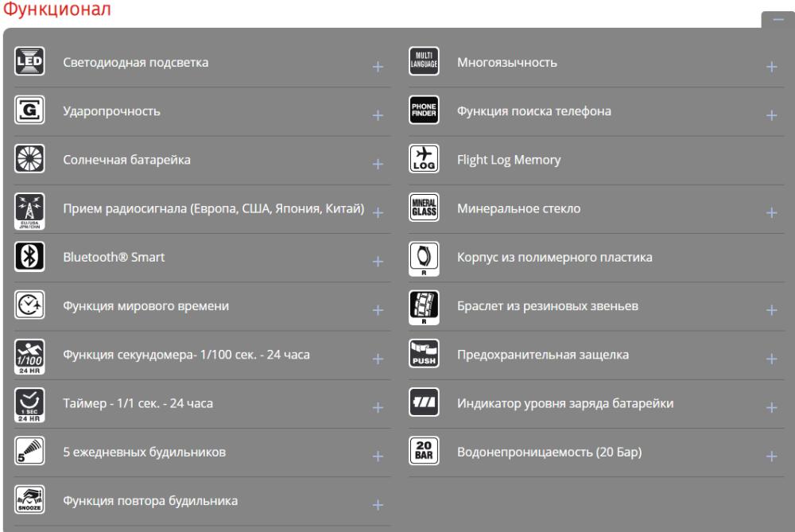Click the Flight Log airplane icon
The height and width of the screenshot is (532, 795).
point(424,159)
